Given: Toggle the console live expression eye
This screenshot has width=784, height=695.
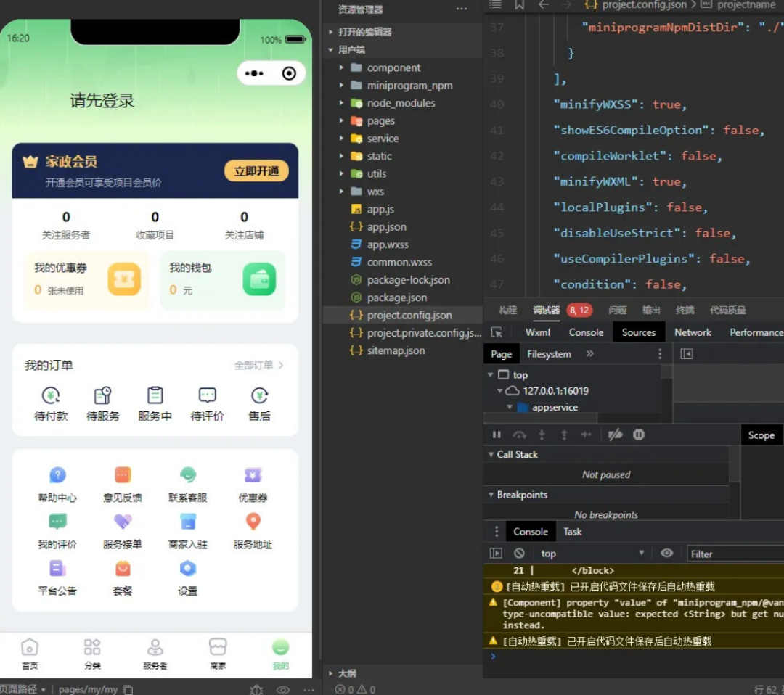Looking at the screenshot, I should [x=666, y=554].
